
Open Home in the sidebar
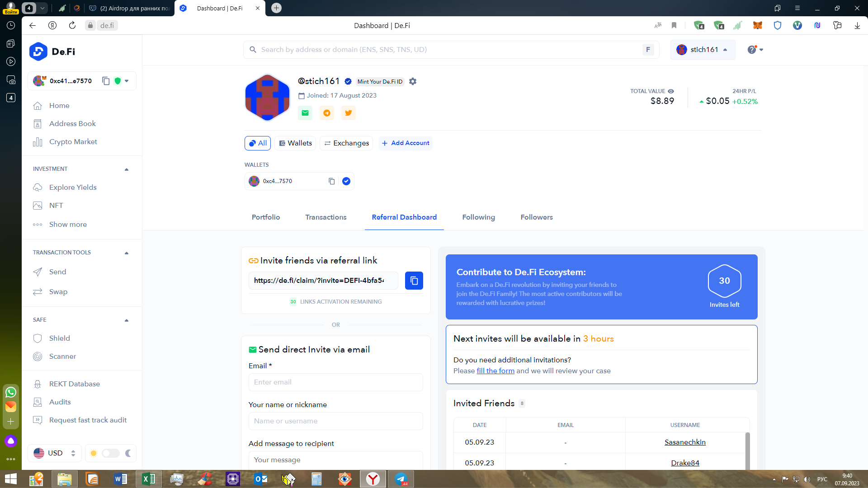pos(59,106)
